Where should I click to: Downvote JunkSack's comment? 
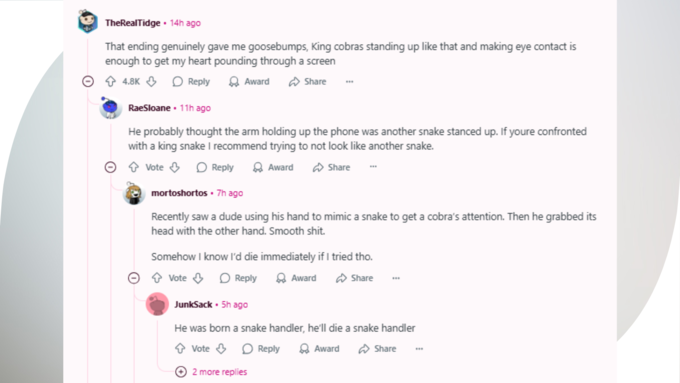(221, 348)
